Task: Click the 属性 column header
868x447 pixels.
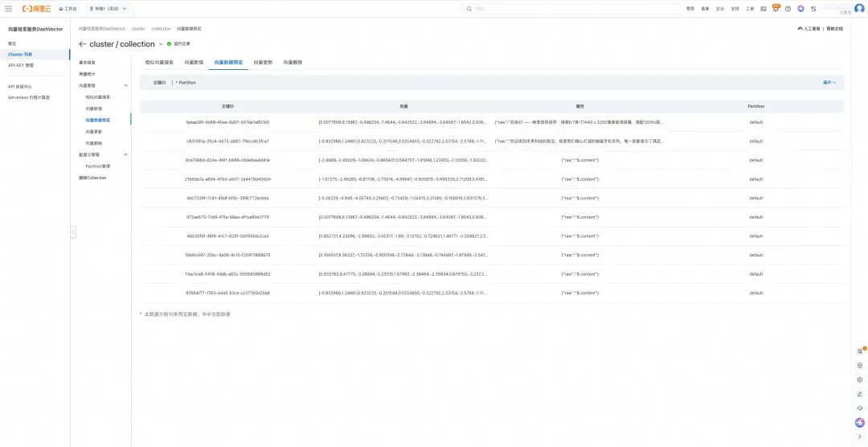Action: click(x=579, y=106)
